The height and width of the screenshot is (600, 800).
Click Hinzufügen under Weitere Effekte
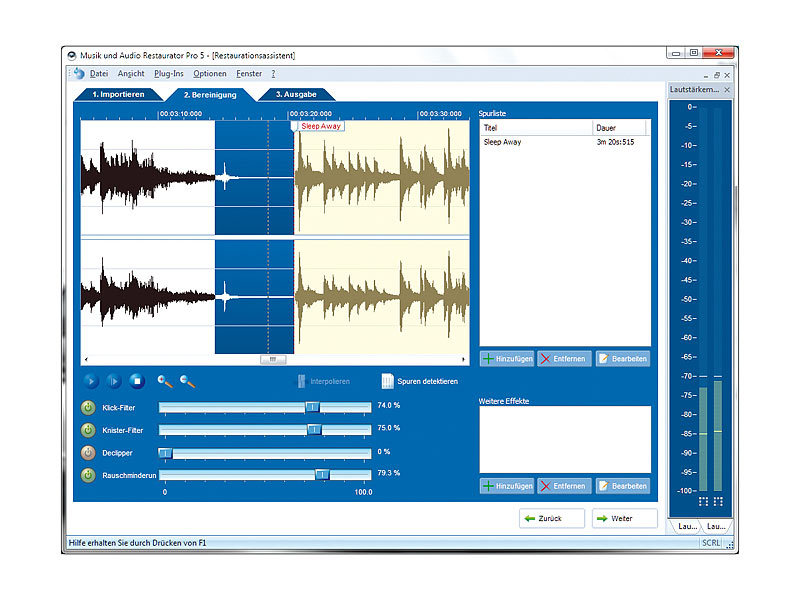point(507,486)
